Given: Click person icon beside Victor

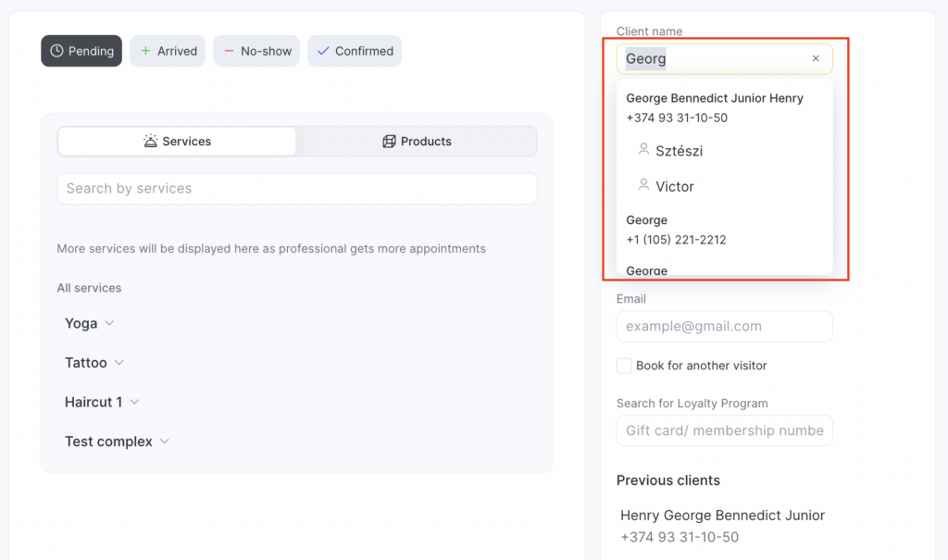Looking at the screenshot, I should (x=643, y=185).
